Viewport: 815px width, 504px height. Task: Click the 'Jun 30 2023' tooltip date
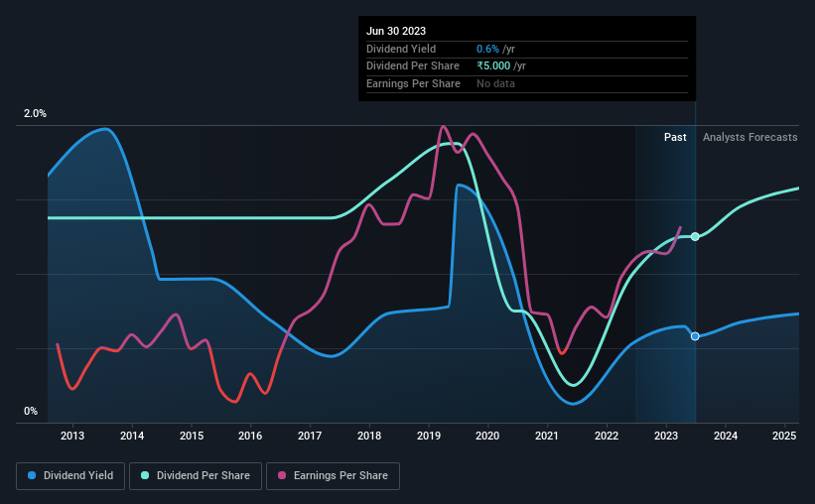coord(396,31)
